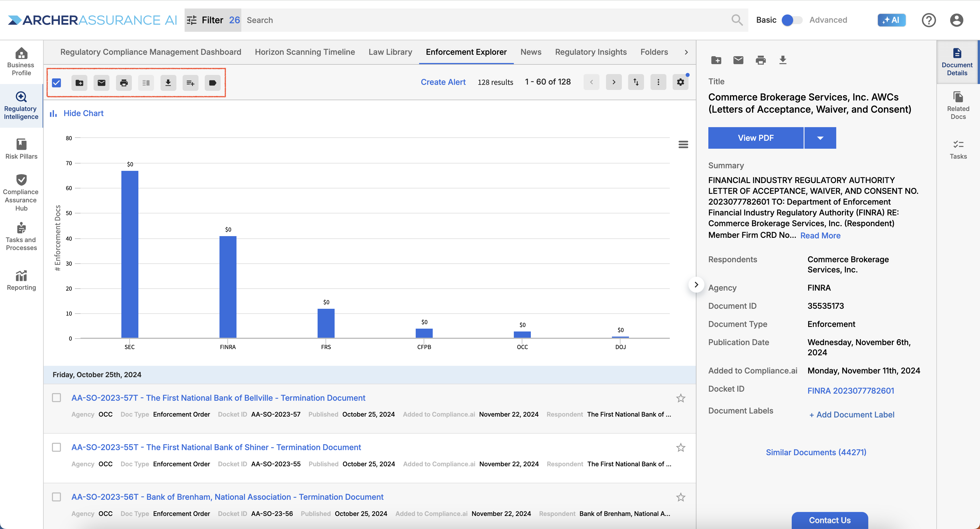The height and width of the screenshot is (529, 980).
Task: Open the Bank of Shiner Termination Document
Action: tap(216, 447)
